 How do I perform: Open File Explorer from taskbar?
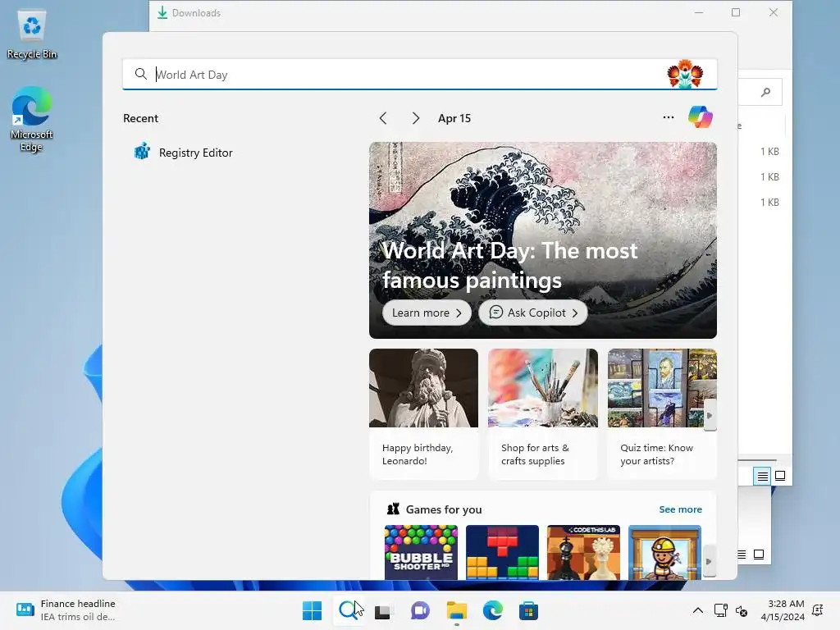[457, 610]
